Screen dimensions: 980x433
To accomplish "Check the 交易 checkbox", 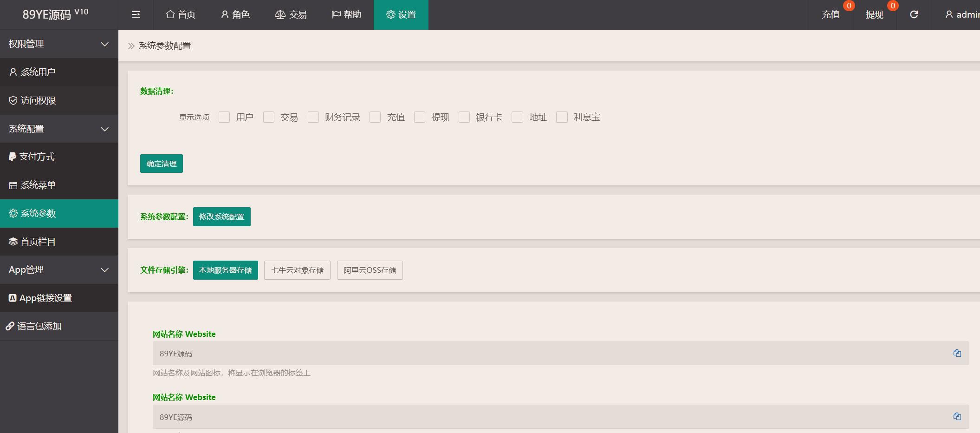I will [269, 117].
